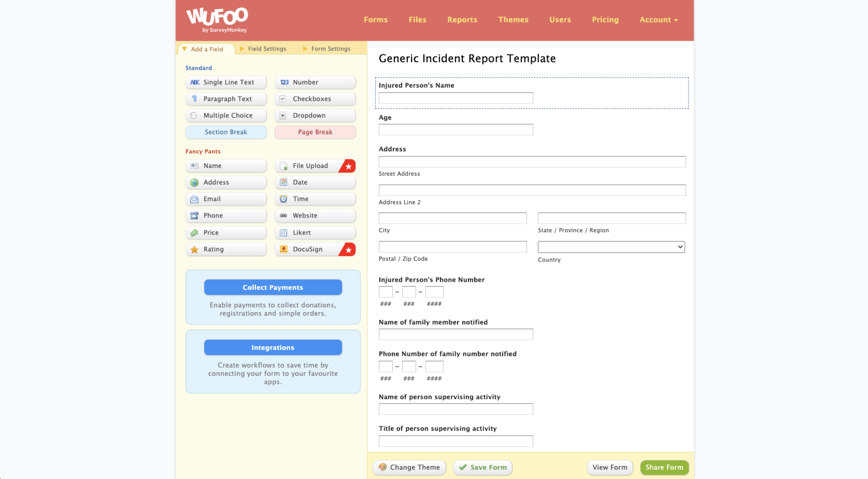Open the Reports page
868x479 pixels.
(x=462, y=20)
